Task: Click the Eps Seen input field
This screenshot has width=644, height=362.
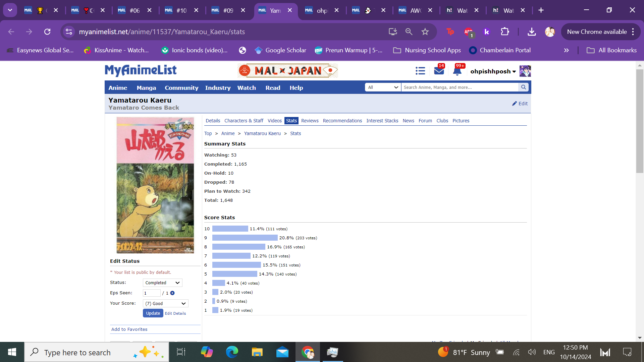Action: pyautogui.click(x=151, y=293)
